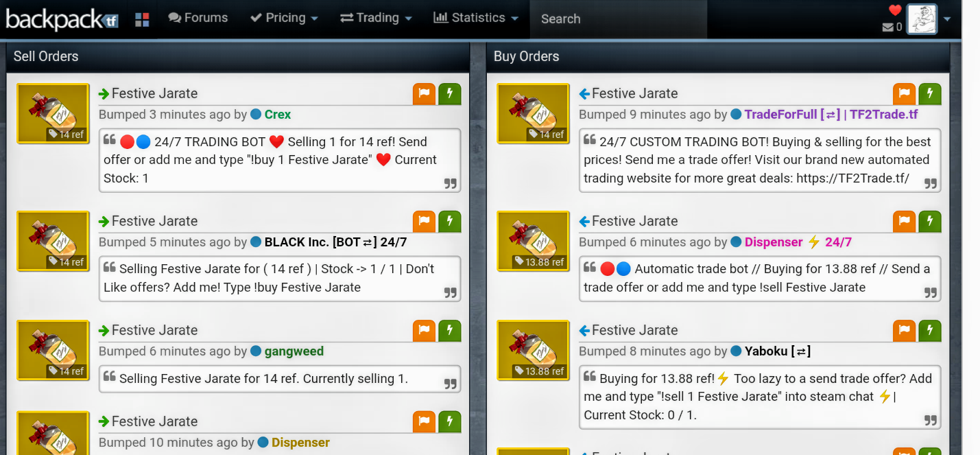980x455 pixels.
Task: Open Crex's profile link
Action: 278,115
